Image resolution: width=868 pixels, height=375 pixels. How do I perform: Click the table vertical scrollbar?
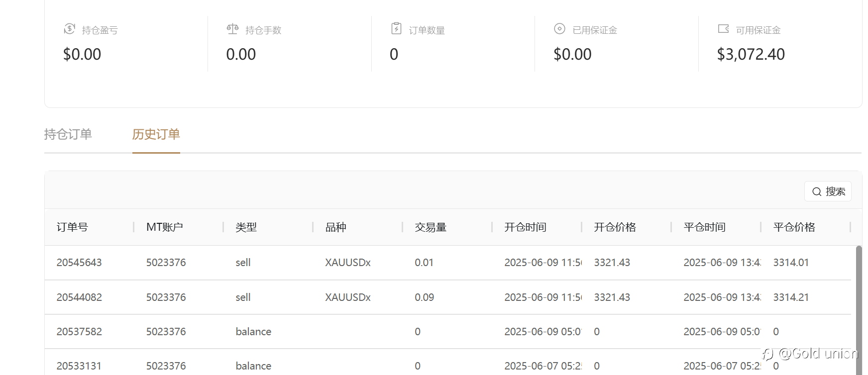(859, 310)
